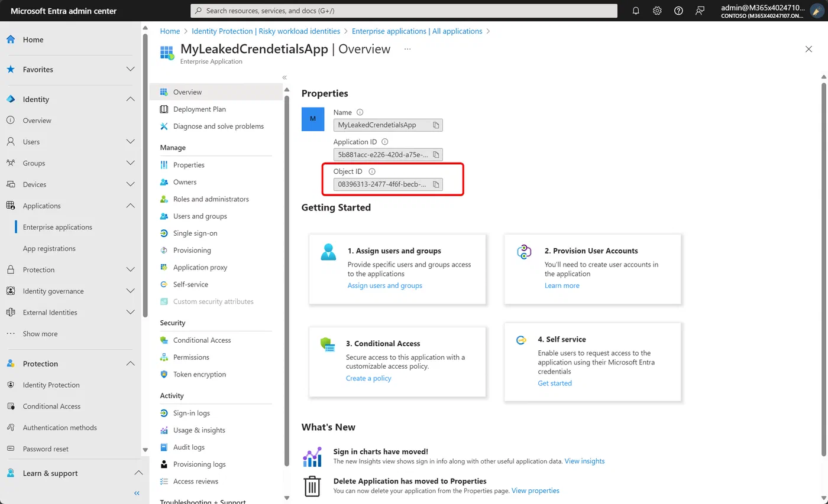Expand the Users submenu
This screenshot has height=504, width=828.
131,142
